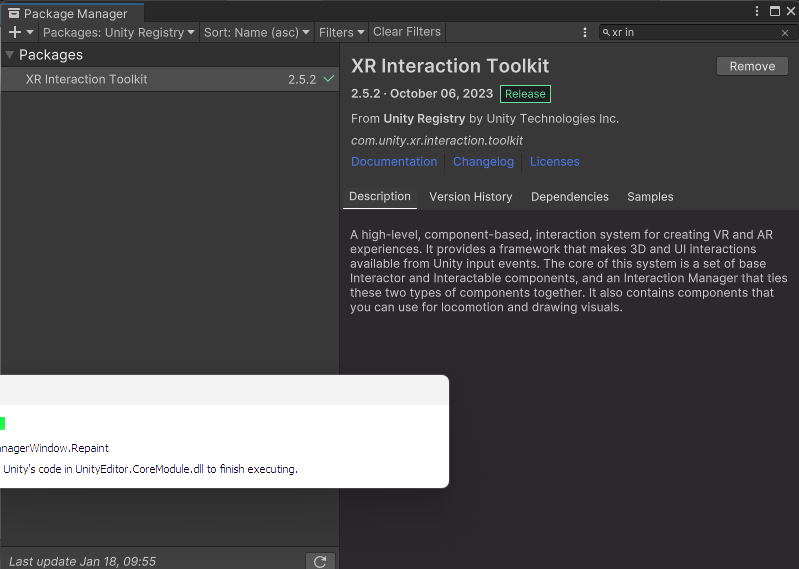Open the Filters dropdown

[x=341, y=32]
